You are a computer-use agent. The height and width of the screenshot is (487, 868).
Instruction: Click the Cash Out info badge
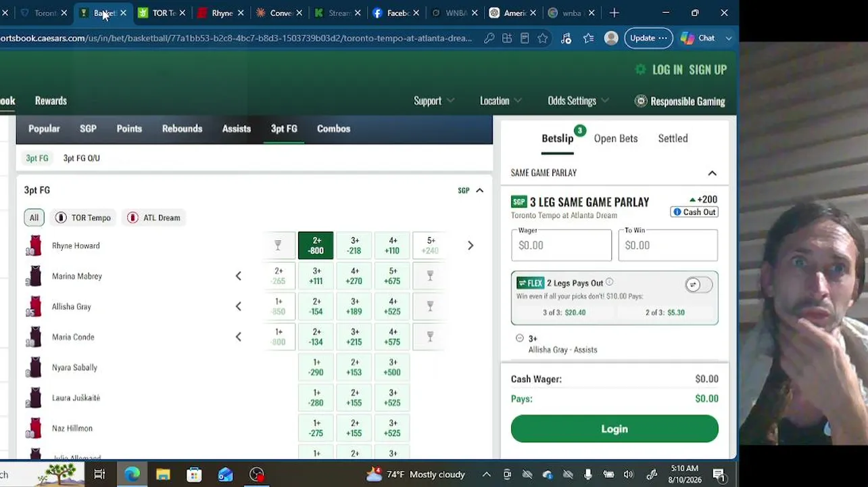pos(694,212)
